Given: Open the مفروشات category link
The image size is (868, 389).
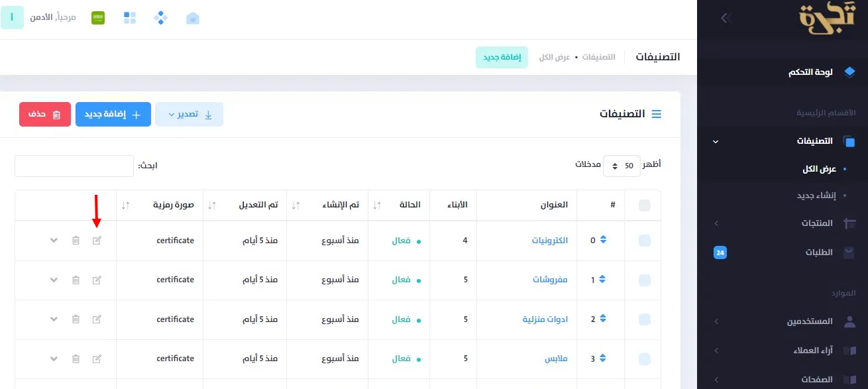Looking at the screenshot, I should [550, 280].
